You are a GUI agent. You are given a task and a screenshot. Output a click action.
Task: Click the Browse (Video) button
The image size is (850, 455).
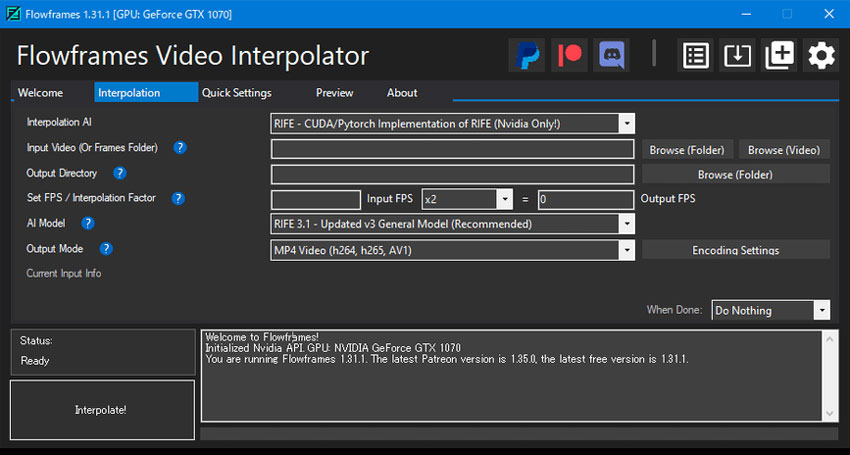click(784, 150)
